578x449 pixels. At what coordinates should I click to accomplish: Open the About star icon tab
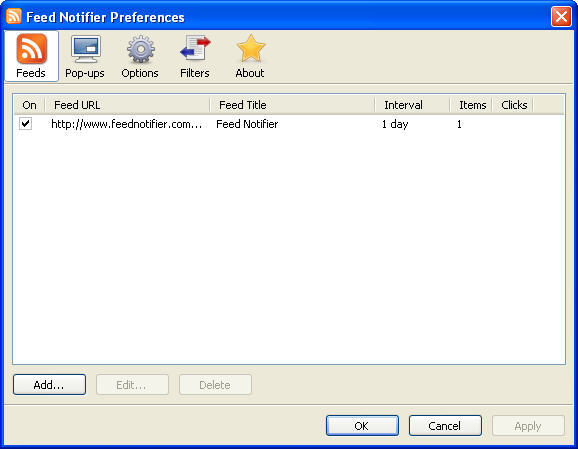click(x=250, y=56)
